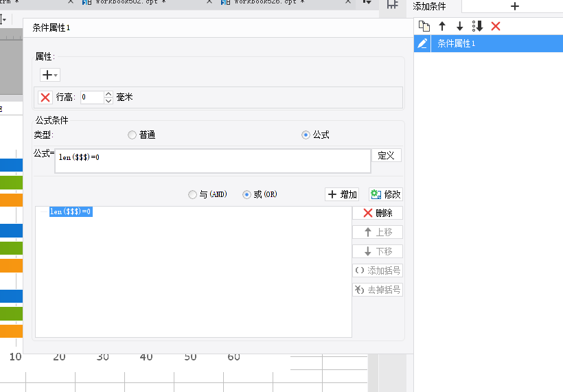
Task: Switch to the WorkBook526.cpt tab
Action: click(x=262, y=2)
